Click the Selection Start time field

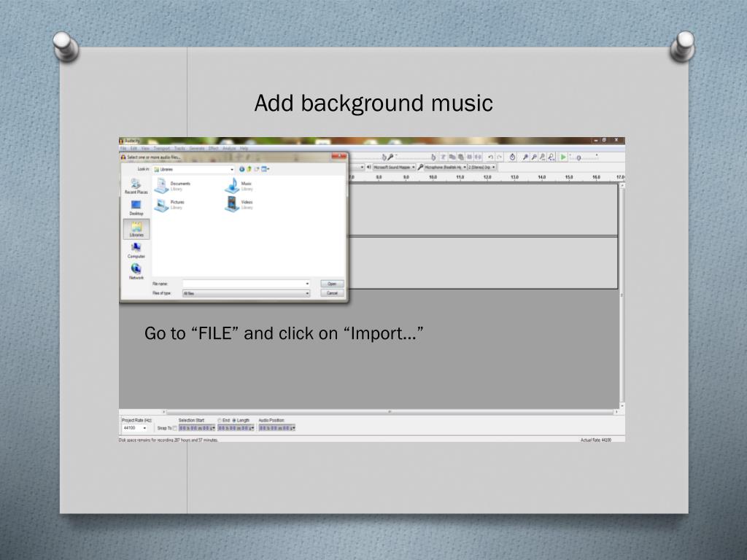click(197, 429)
